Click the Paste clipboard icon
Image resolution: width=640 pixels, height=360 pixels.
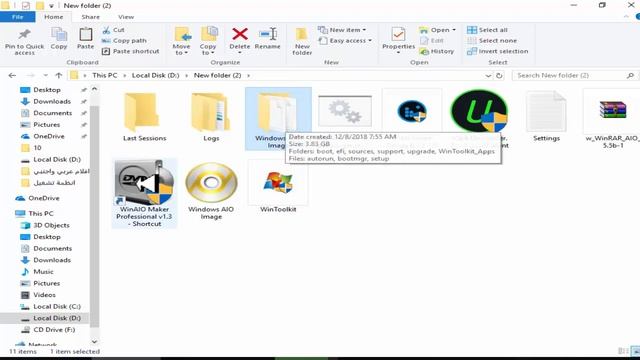[85, 35]
